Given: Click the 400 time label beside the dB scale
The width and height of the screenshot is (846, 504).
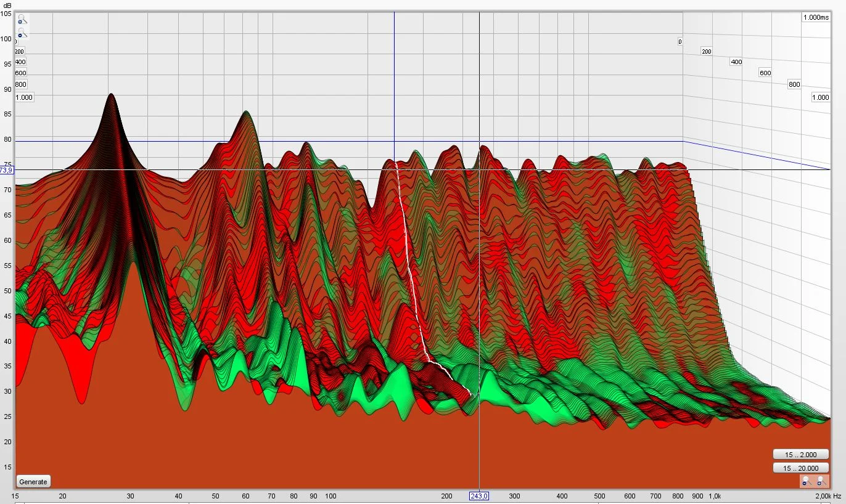Looking at the screenshot, I should click(20, 62).
